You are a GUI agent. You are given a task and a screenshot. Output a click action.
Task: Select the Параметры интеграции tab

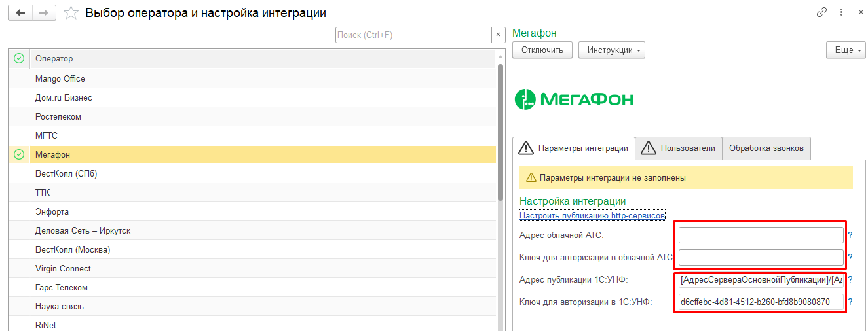(574, 148)
